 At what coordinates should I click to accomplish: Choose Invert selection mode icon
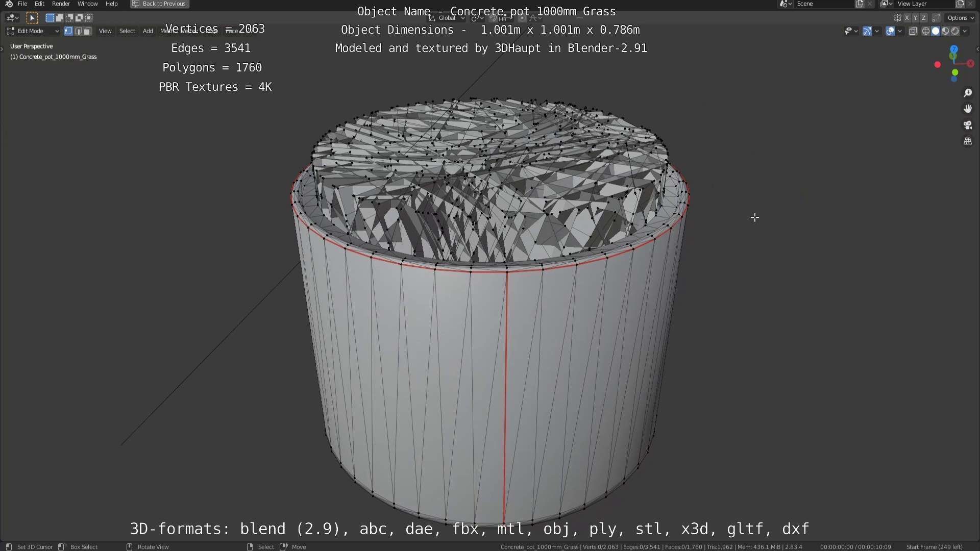(79, 18)
